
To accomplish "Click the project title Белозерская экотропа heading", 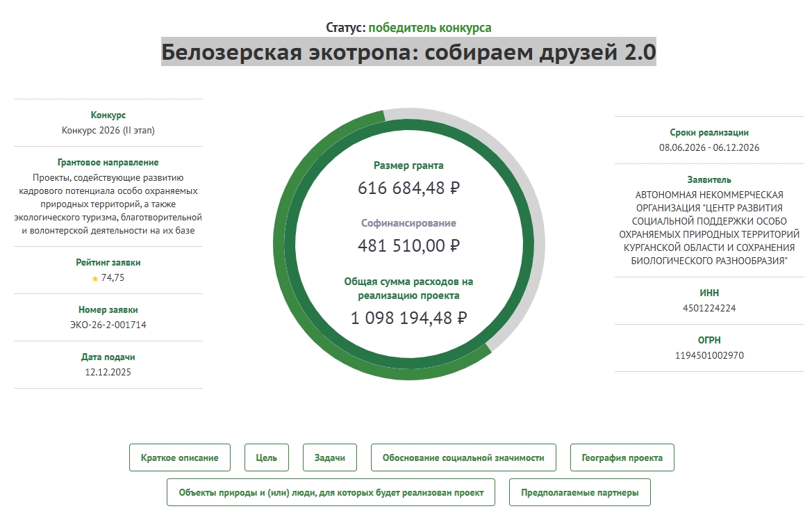I will tap(408, 52).
